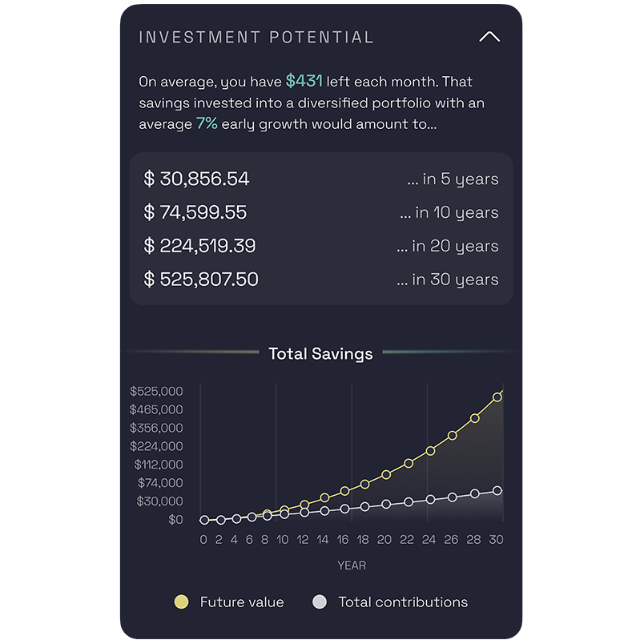Click the 16 tick on year axis
Viewport: 644px width, 644px height.
pos(343,539)
